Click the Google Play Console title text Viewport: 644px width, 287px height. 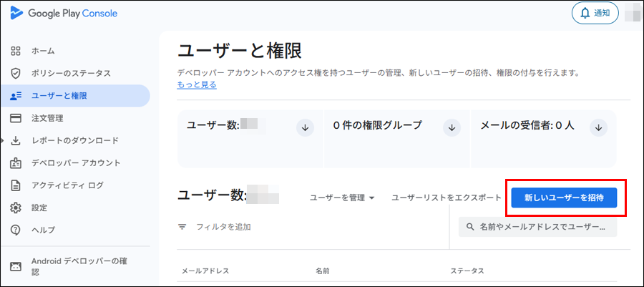click(x=73, y=14)
